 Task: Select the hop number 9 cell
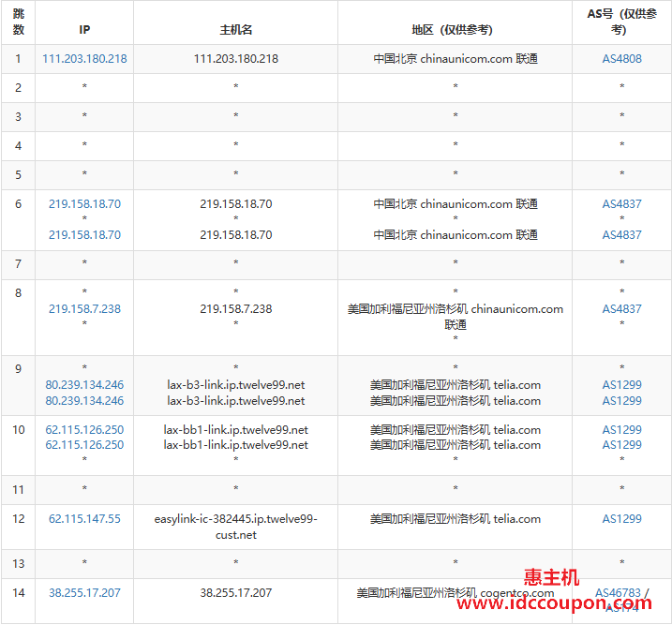pyautogui.click(x=18, y=385)
